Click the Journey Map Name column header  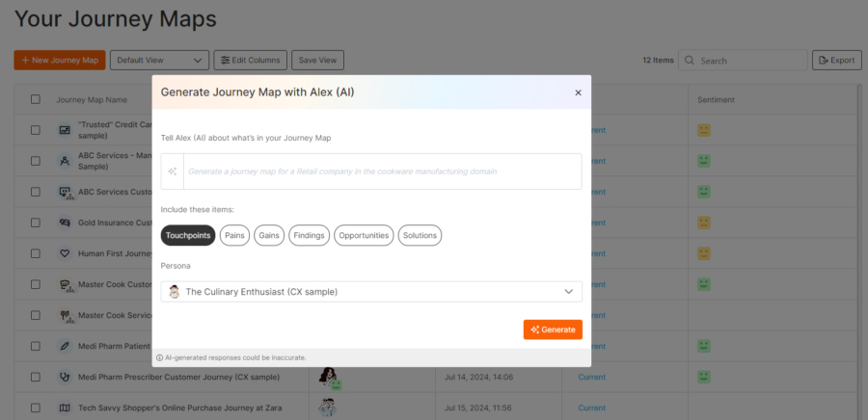click(92, 99)
